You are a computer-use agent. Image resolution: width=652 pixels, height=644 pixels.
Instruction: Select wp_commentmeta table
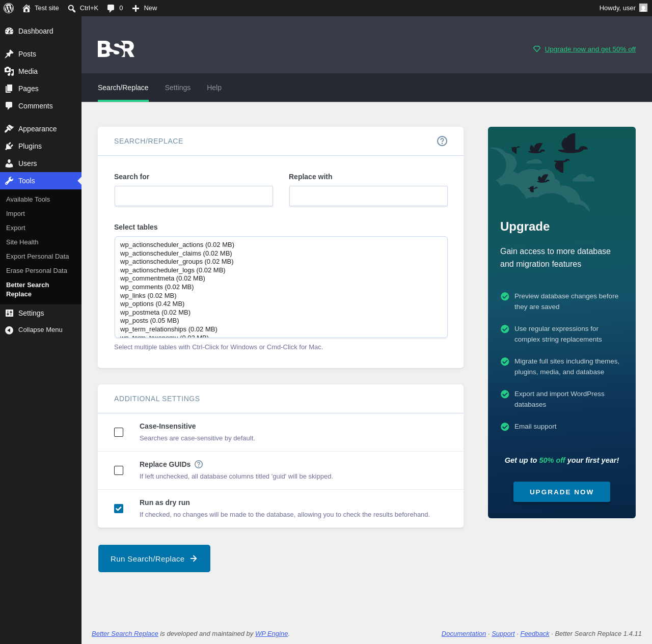tap(281, 278)
